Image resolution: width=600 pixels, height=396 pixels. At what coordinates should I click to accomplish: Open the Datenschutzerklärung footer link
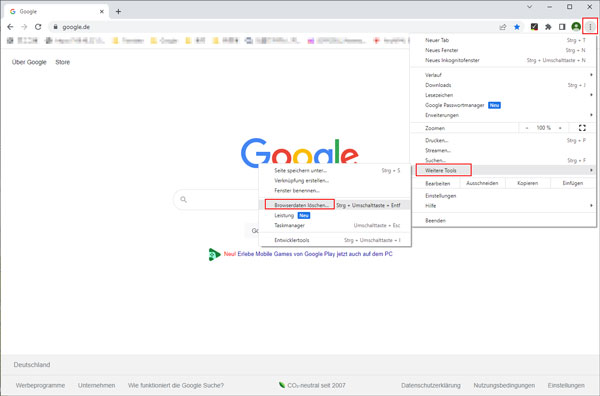click(431, 385)
